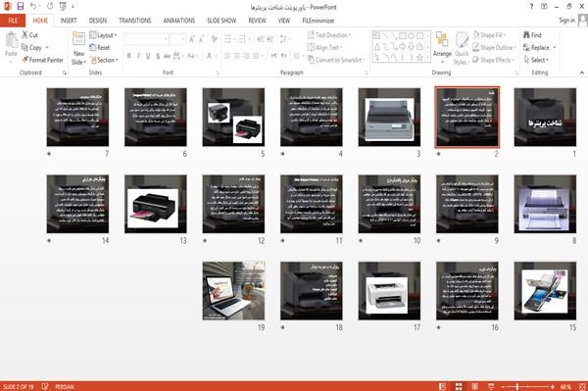Zoom in with plus button

point(553,386)
